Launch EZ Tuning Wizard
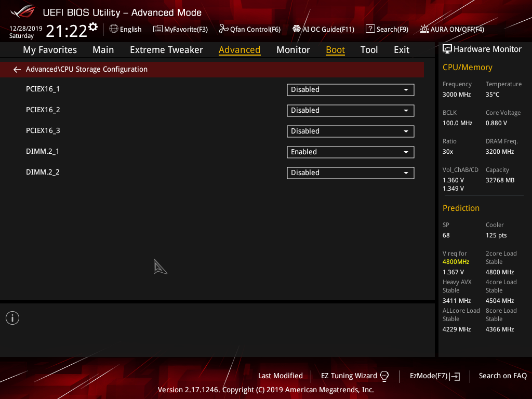The width and height of the screenshot is (532, 399). (355, 376)
